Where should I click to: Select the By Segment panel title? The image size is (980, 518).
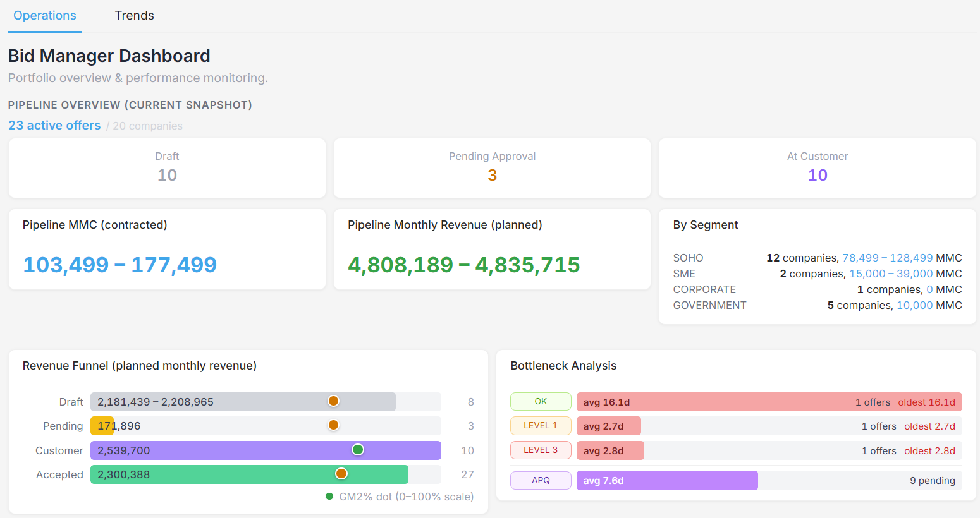[705, 225]
